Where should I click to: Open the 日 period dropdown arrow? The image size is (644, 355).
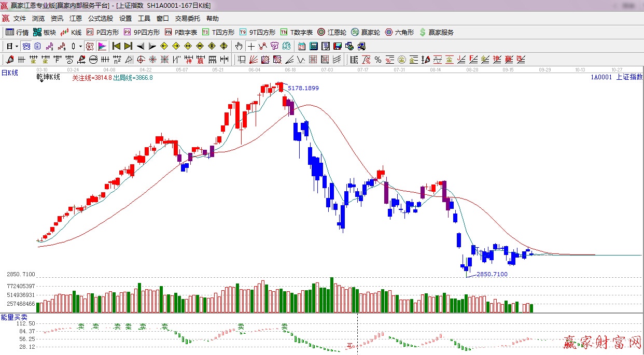point(17,46)
